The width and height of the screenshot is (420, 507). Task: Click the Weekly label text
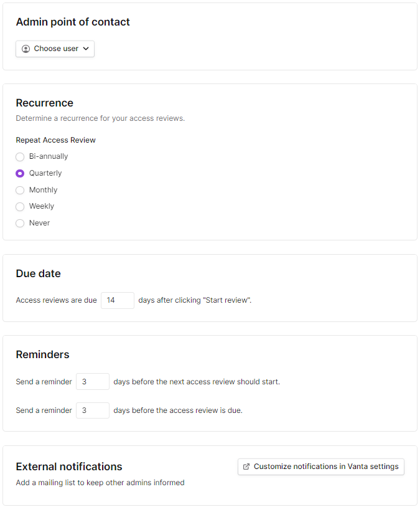(42, 206)
